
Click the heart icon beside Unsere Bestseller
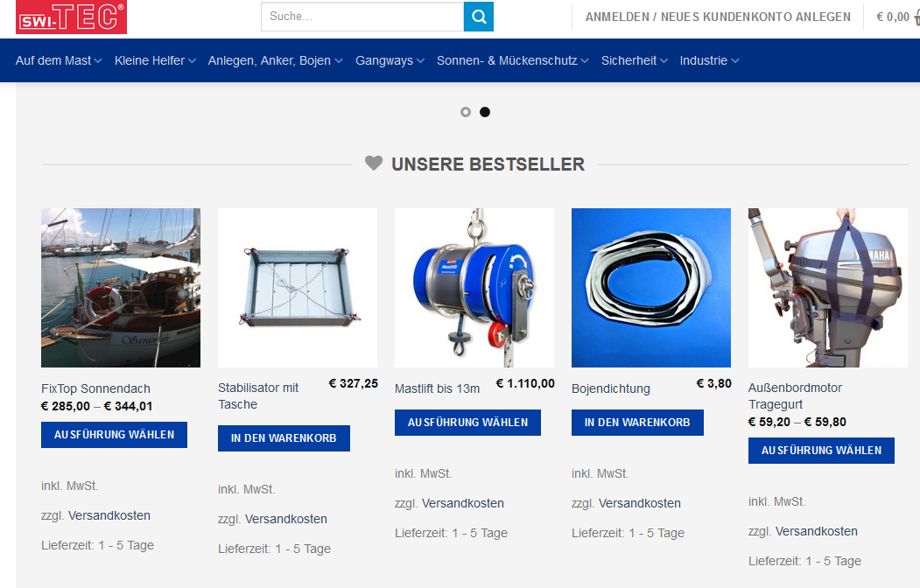374,163
